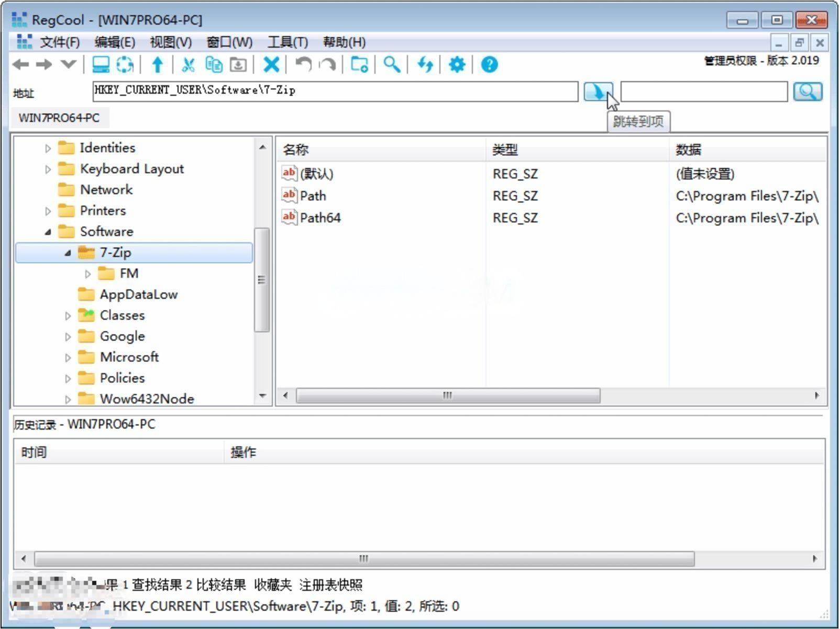This screenshot has height=629, width=840.
Task: Click the Copy icon in toolbar
Action: 214,65
